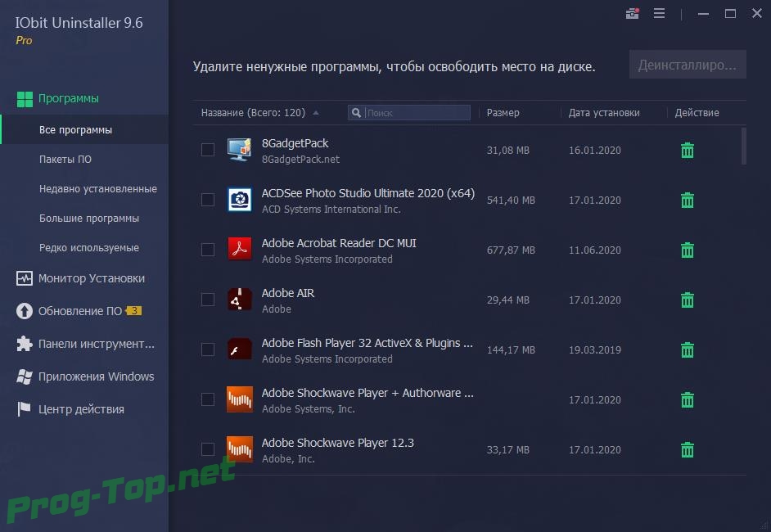771x532 pixels.
Task: Go to Обновление ПО section
Action: (80, 311)
